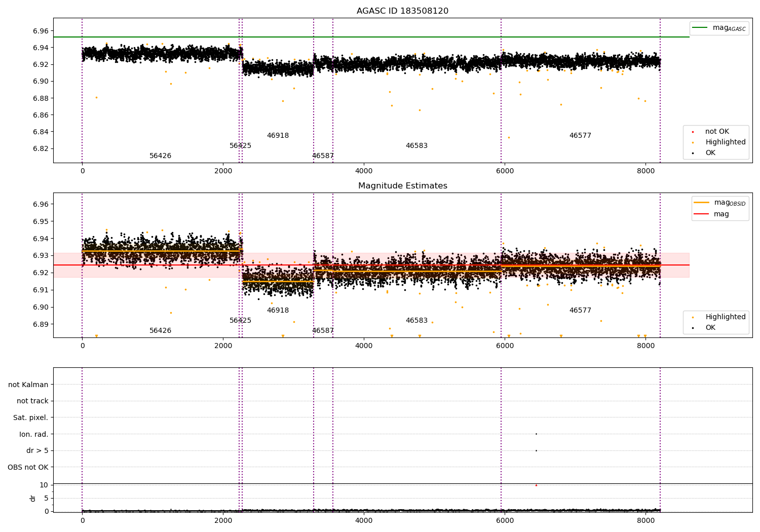Click obsid label 46918 in the top plot
The image size is (760, 532).
pyautogui.click(x=278, y=136)
